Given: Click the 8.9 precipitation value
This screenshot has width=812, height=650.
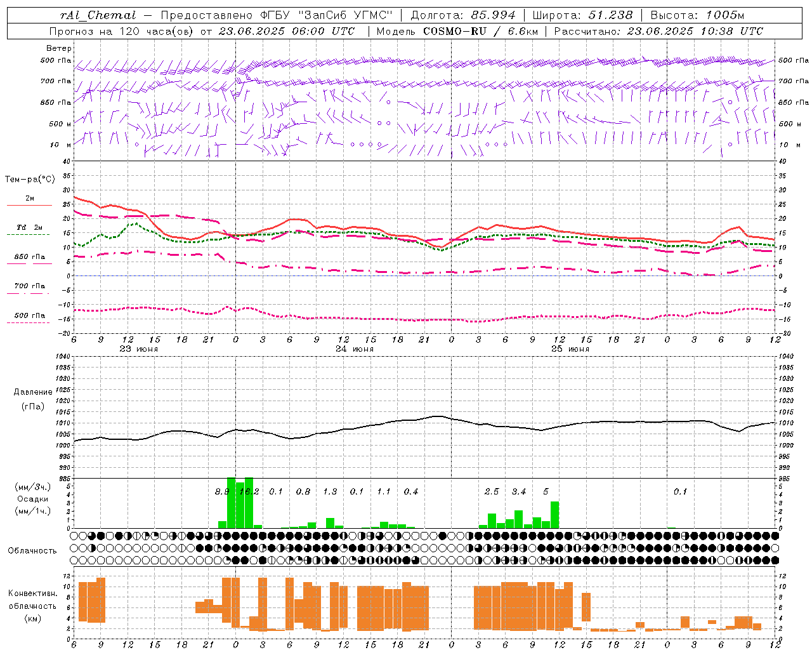Looking at the screenshot, I should tap(222, 491).
